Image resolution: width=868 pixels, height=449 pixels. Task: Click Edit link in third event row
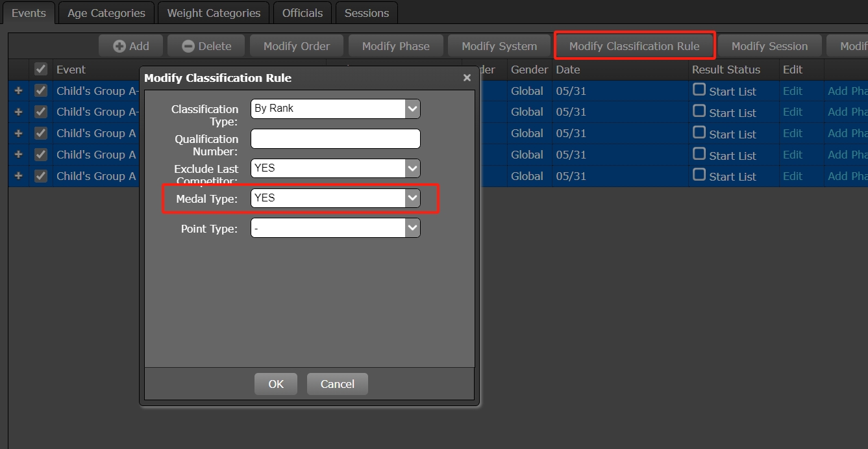coord(793,133)
